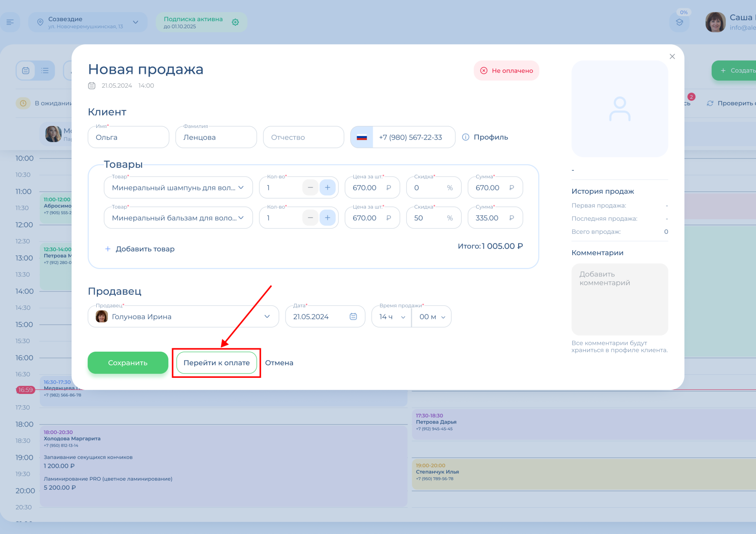Screen dimensions: 756x534
Task: Click Перейти к оплате button
Action: tap(216, 363)
